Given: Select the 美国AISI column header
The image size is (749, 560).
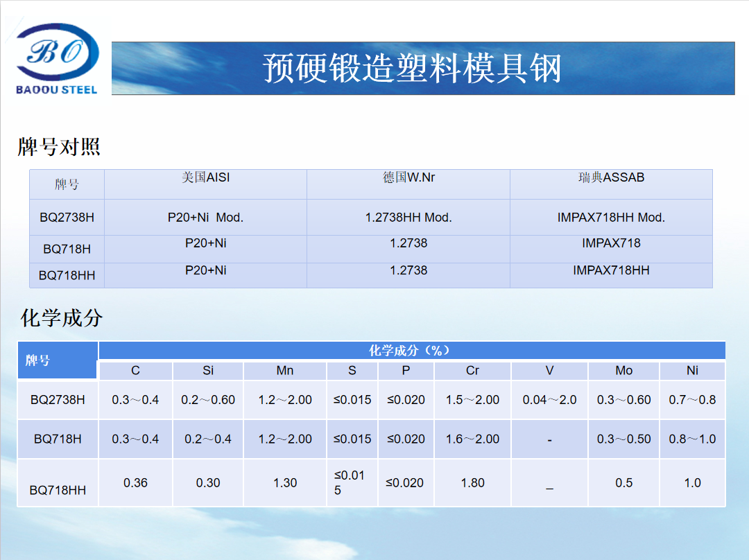Looking at the screenshot, I should [x=205, y=177].
